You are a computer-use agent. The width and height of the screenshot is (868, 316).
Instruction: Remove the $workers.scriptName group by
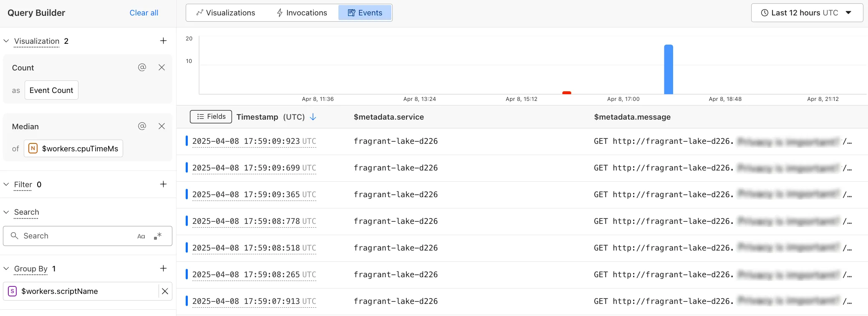165,291
